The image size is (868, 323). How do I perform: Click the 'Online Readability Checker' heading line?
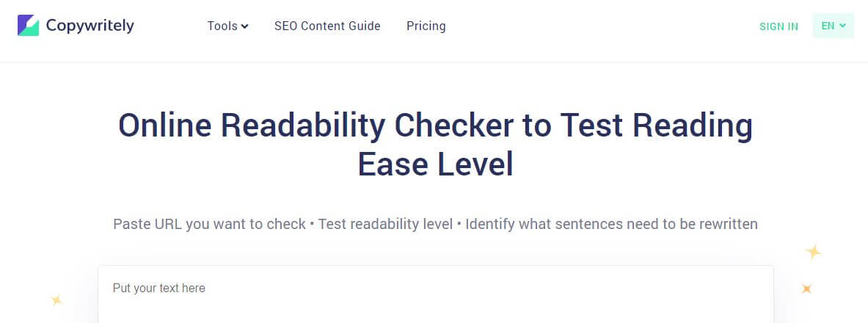435,126
